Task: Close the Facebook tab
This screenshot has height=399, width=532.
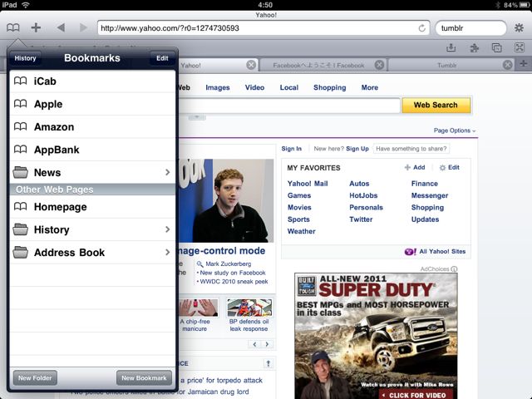Action: (379, 65)
